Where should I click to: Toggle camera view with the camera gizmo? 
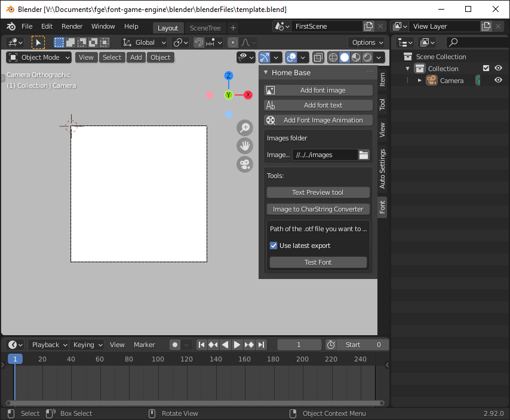point(245,164)
